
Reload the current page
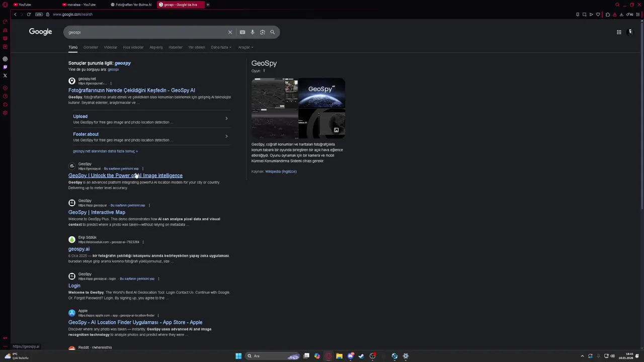(29, 15)
